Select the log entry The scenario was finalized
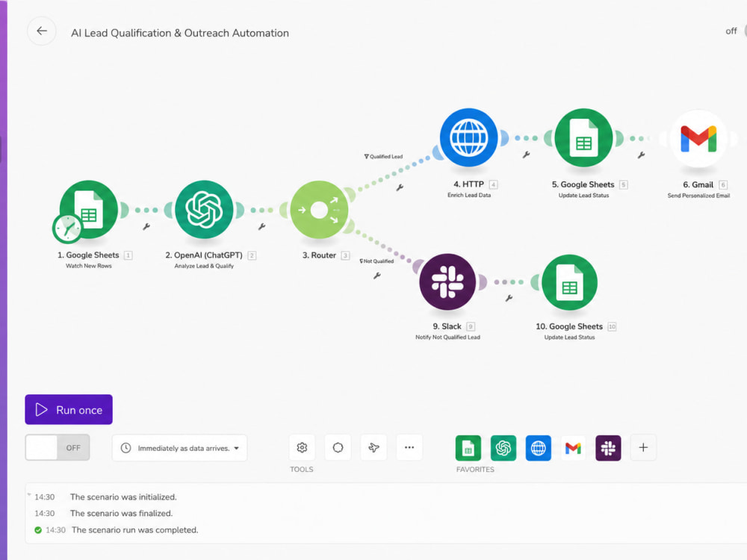Image resolution: width=747 pixels, height=560 pixels. [x=122, y=514]
